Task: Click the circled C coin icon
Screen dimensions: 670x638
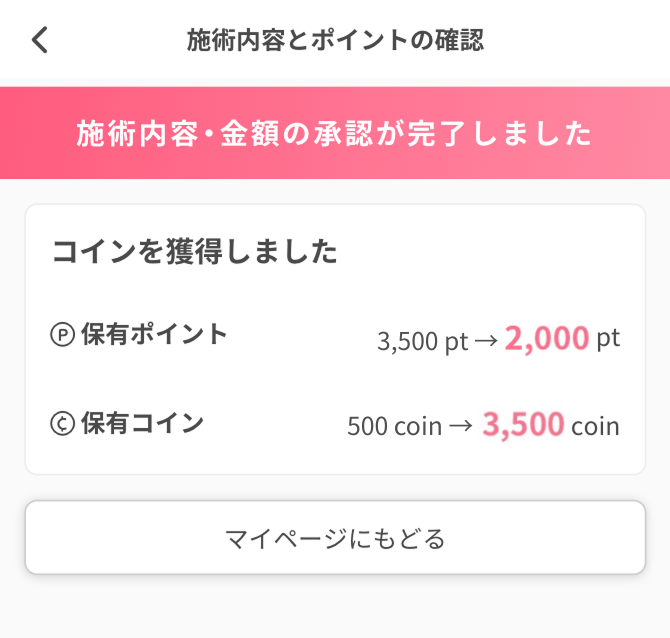Action: (62, 423)
